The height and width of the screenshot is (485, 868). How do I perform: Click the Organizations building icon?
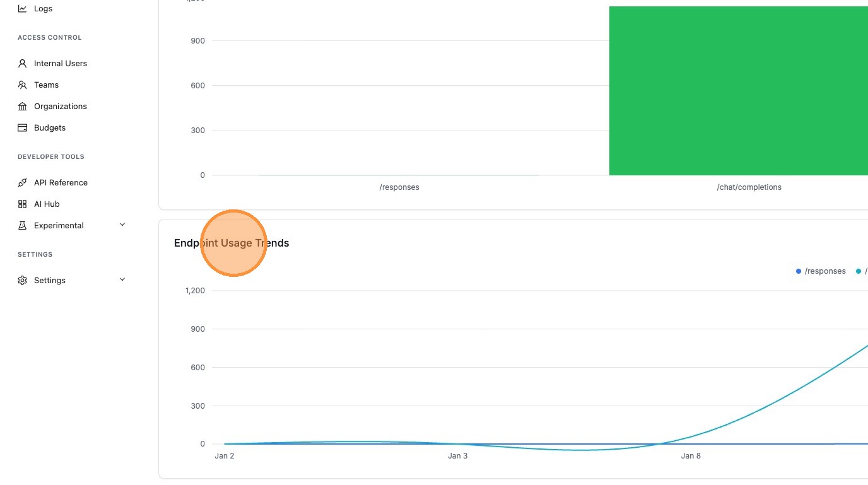[23, 107]
